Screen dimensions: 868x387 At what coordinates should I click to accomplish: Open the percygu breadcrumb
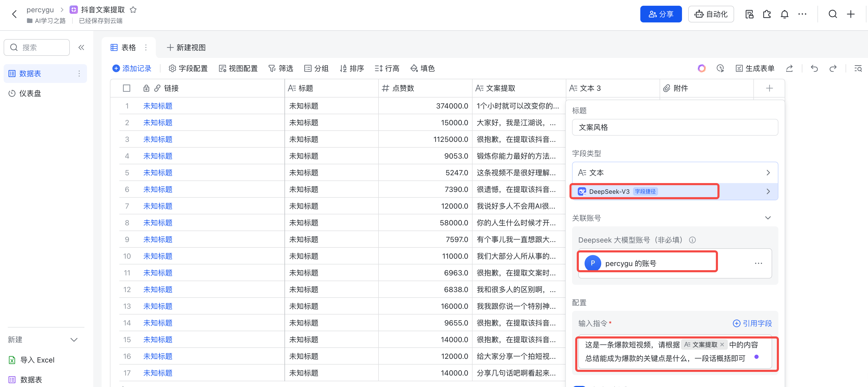click(x=40, y=10)
